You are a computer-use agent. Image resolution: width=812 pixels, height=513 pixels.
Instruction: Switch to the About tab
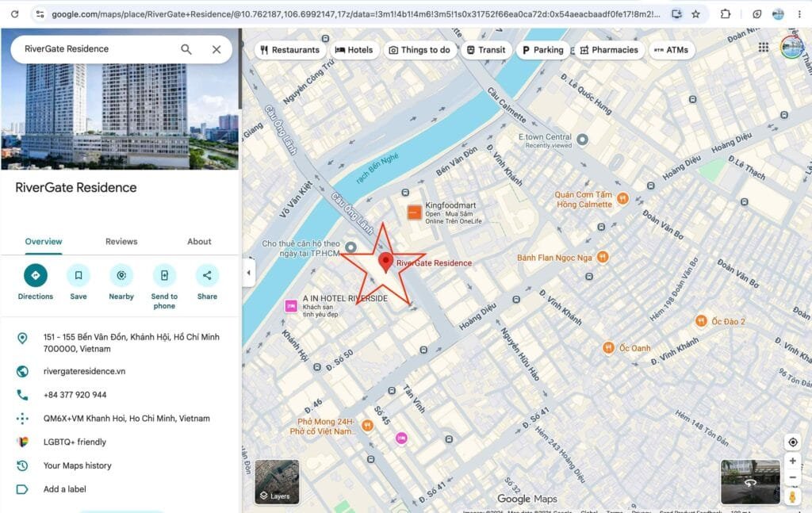pyautogui.click(x=199, y=242)
